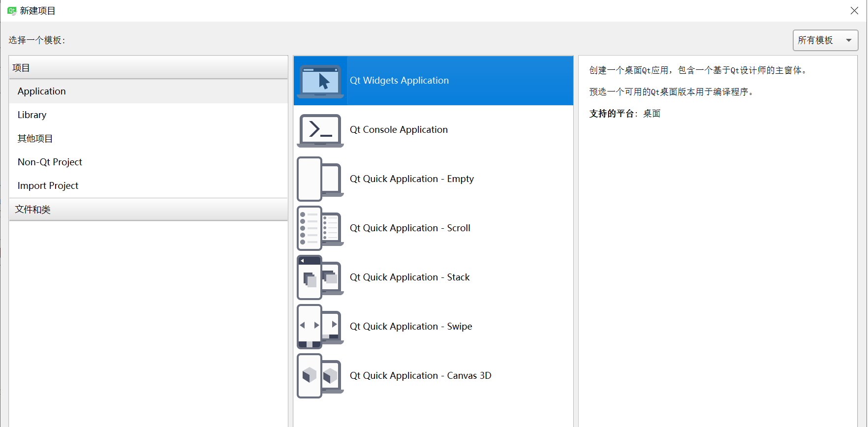868x427 pixels.
Task: Choose Qt Quick Application - Stack text
Action: (x=410, y=277)
